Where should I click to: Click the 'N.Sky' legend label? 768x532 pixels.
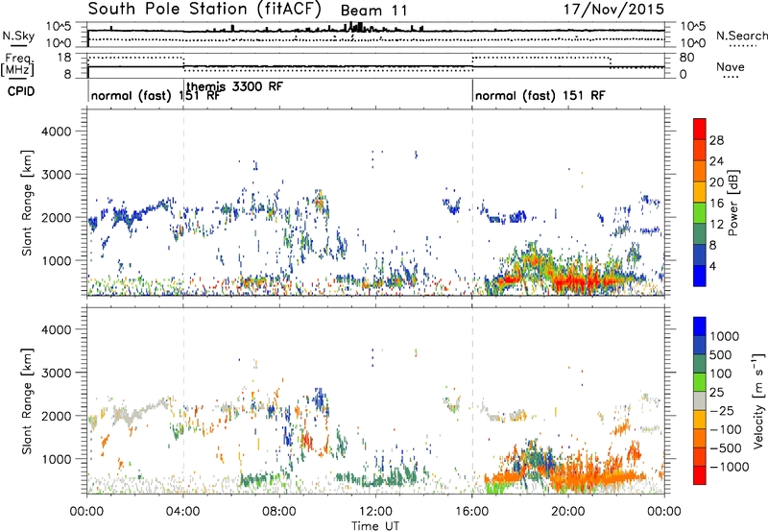[18, 36]
